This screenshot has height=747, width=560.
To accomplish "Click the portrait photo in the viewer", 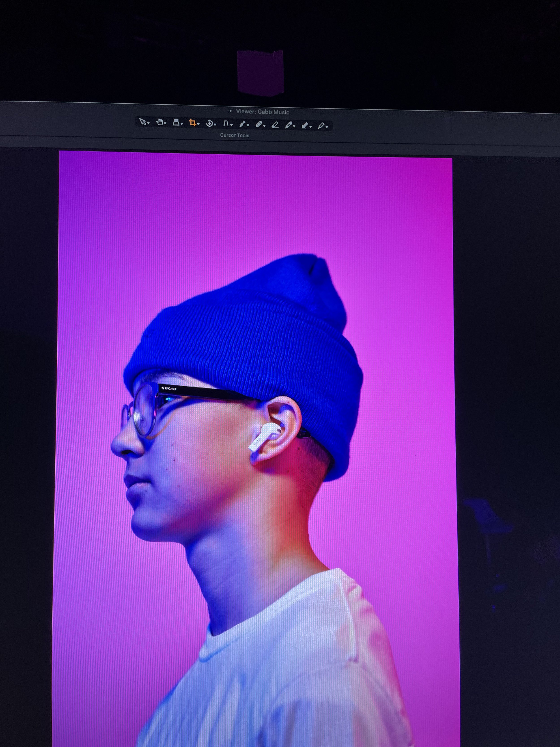I will pyautogui.click(x=256, y=449).
